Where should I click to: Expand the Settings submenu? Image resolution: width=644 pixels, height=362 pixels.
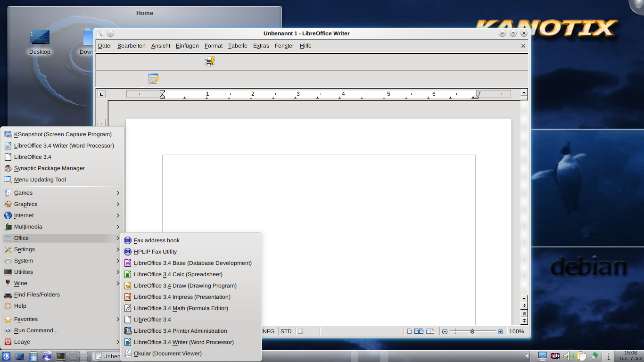tap(62, 249)
